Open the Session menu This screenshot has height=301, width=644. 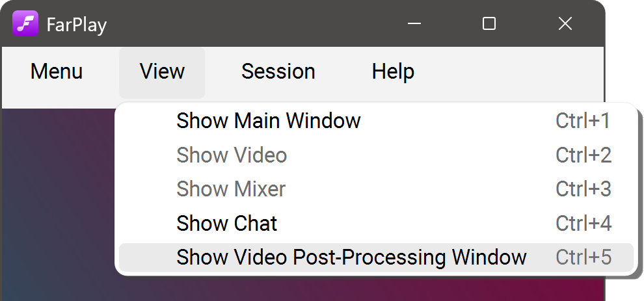[278, 72]
